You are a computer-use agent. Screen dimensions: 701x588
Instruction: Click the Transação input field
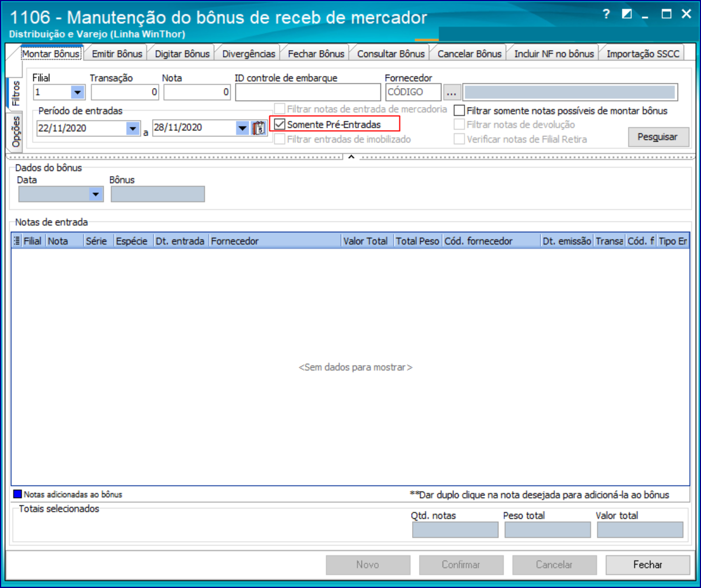(125, 92)
